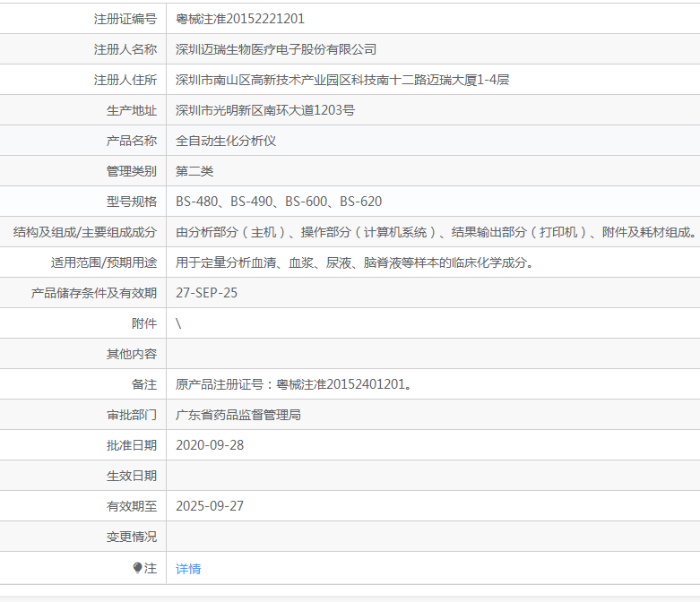
Task: Select production address 深圳市光明新区南环大道1203号
Action: pos(265,110)
